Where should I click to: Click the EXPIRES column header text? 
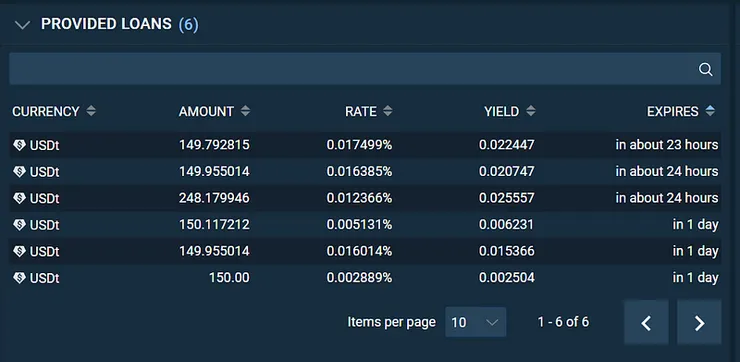click(x=673, y=111)
